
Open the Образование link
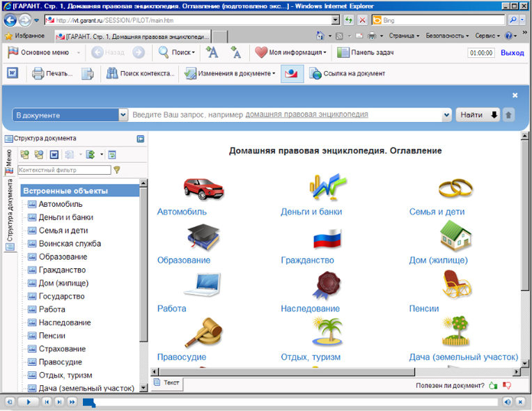point(184,261)
